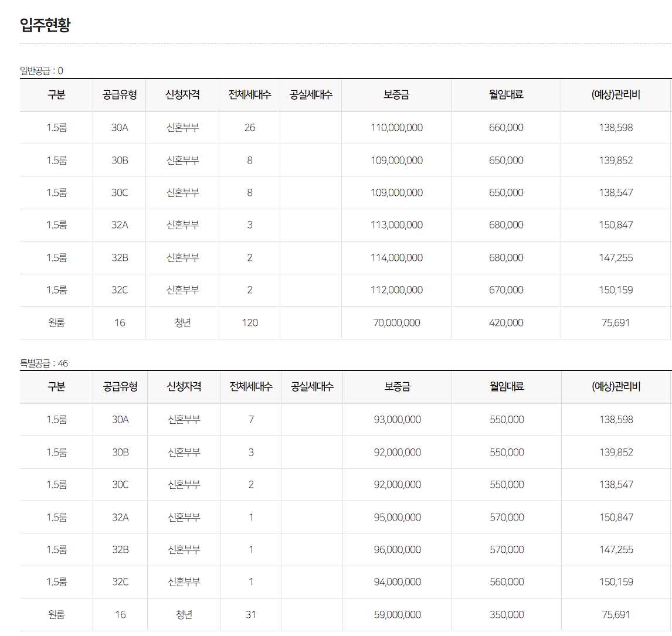672x636 pixels.
Task: Click the 670,000 monthly rent value
Action: click(x=506, y=290)
